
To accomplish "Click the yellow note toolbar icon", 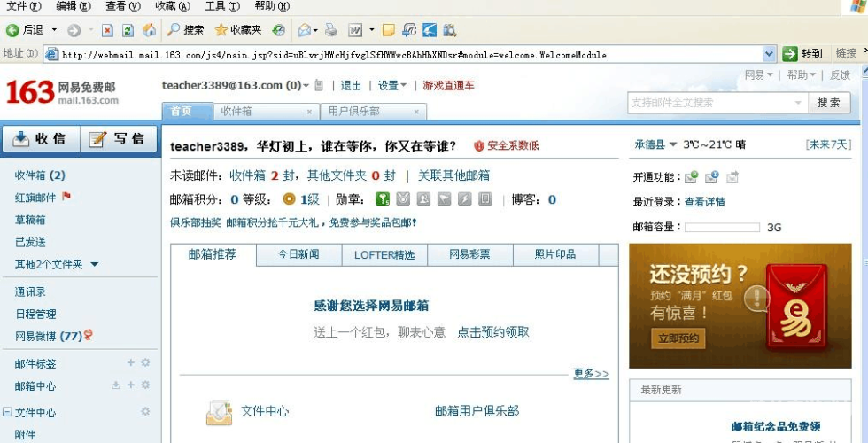I will [389, 30].
